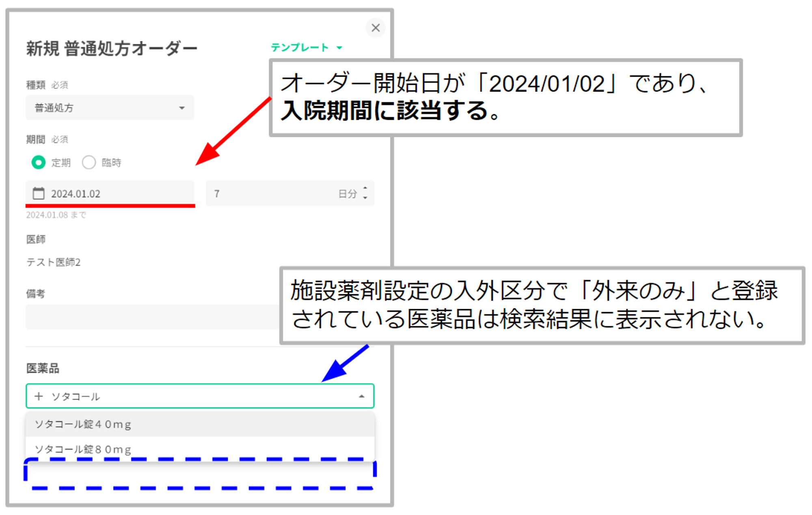Click the 臨時 label text
Viewport: 812px width, 515px height.
(111, 163)
